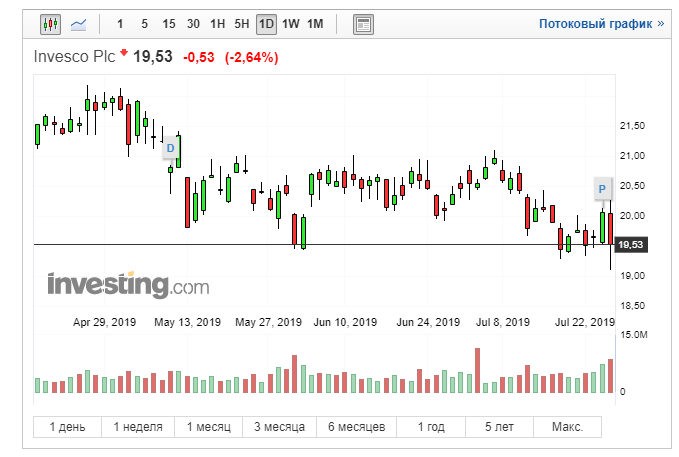Viewport: 679px width, 457px height.
Task: Click the Apr 29, 2019 axis date
Action: coord(104,322)
